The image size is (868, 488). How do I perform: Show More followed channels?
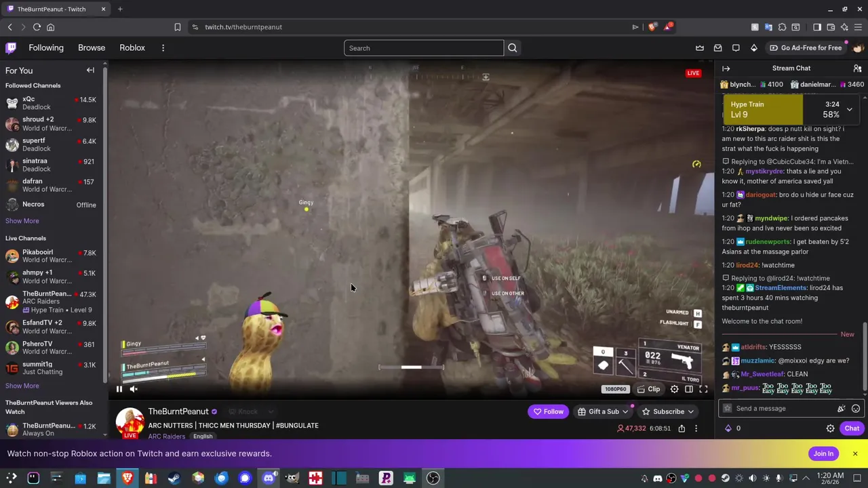(22, 221)
